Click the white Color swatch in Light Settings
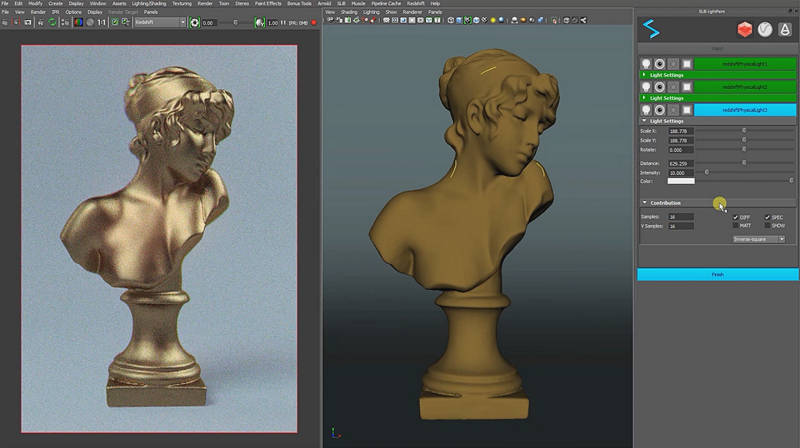 pos(680,181)
